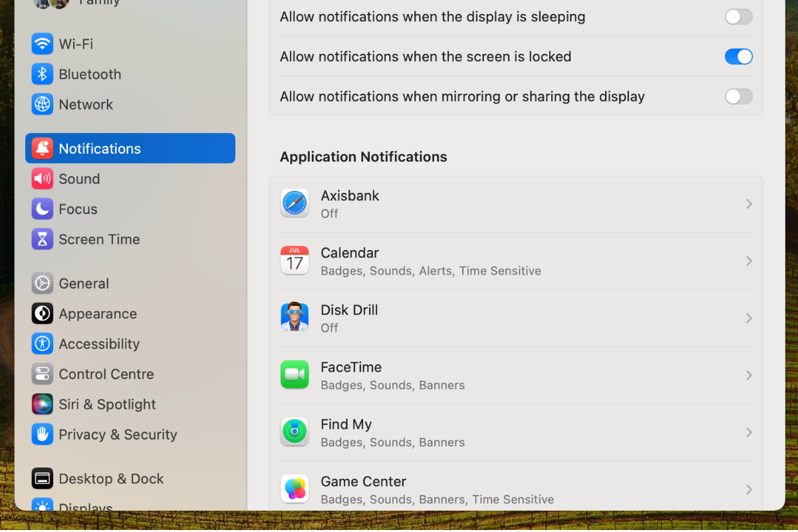Screen dimensions: 798x532
Task: Open Calendar notification options via chevron
Action: (749, 261)
